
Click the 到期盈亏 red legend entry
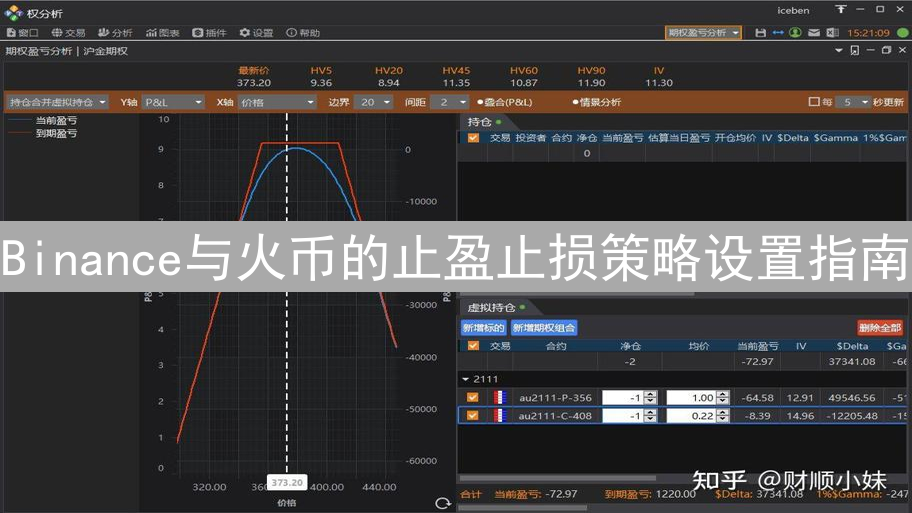(x=43, y=133)
